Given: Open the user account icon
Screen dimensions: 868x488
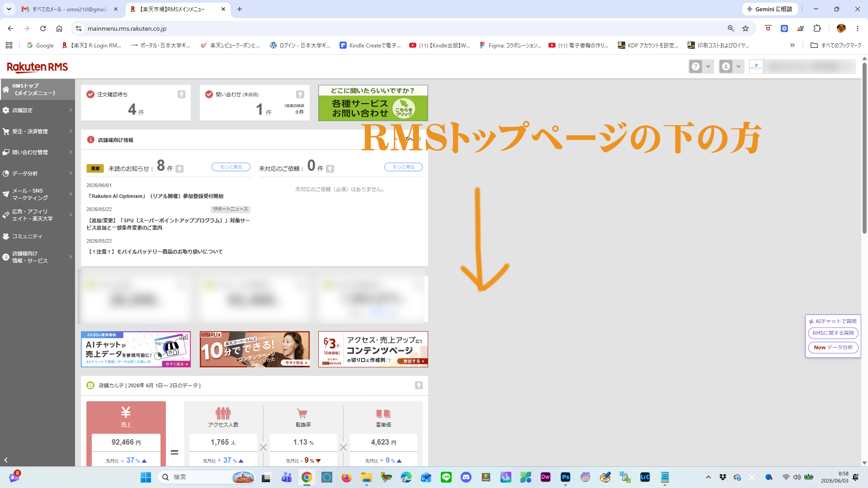Looking at the screenshot, I should [x=726, y=67].
